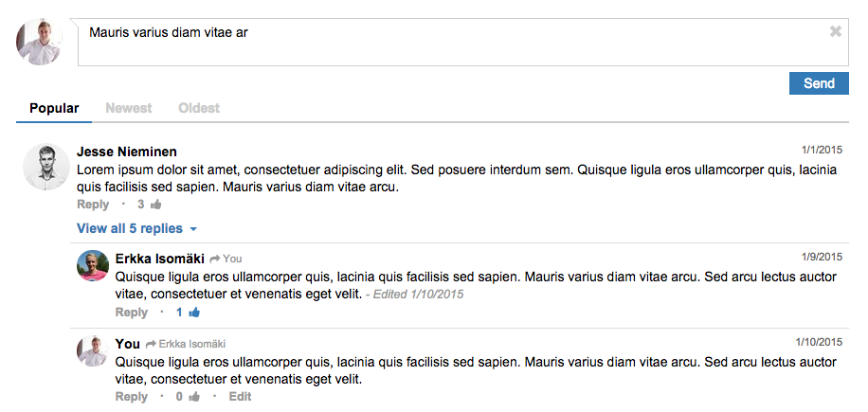Click the reply arrow icon beside You

click(x=151, y=344)
